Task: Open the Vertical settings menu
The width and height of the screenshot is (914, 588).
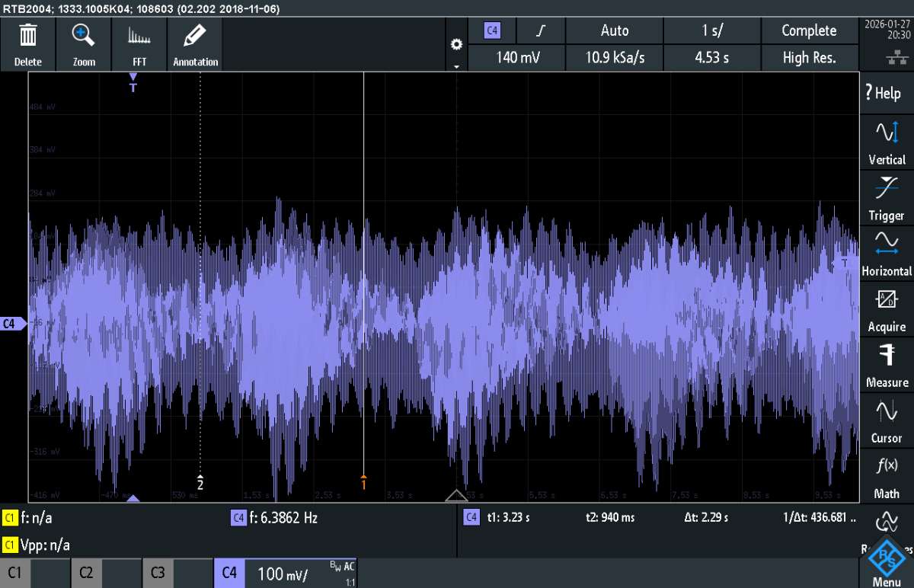Action: pos(887,142)
